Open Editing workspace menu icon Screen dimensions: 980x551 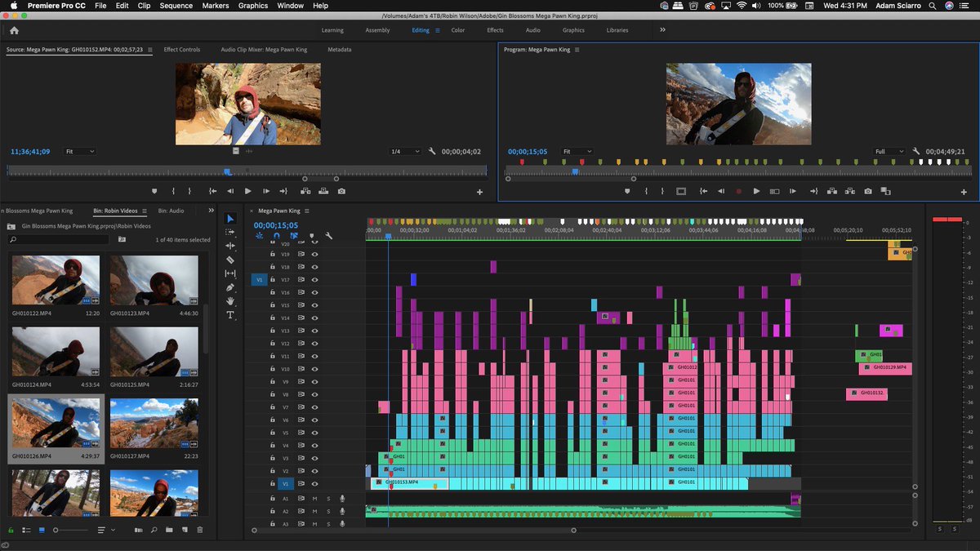(x=438, y=30)
